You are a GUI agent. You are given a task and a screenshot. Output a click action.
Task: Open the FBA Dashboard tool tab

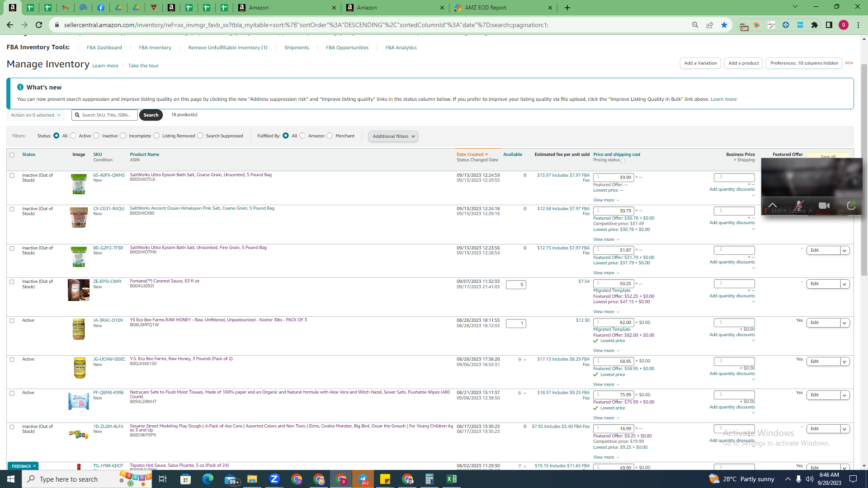click(x=104, y=47)
